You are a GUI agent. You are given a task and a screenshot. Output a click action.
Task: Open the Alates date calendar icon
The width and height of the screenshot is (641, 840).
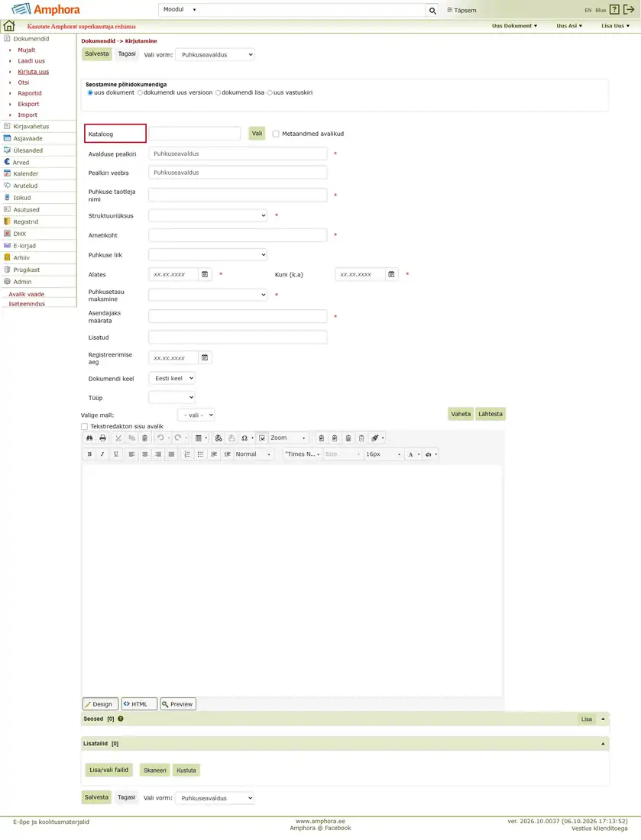[205, 274]
